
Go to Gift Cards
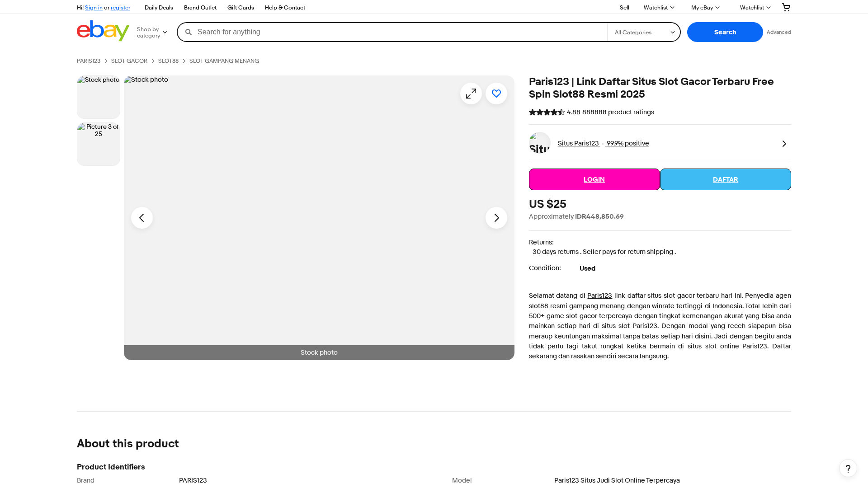[x=241, y=8]
